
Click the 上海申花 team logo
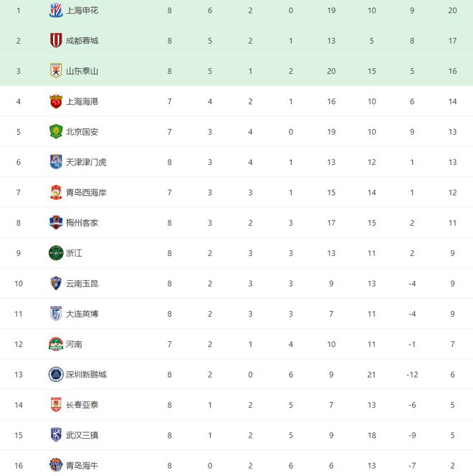(56, 10)
